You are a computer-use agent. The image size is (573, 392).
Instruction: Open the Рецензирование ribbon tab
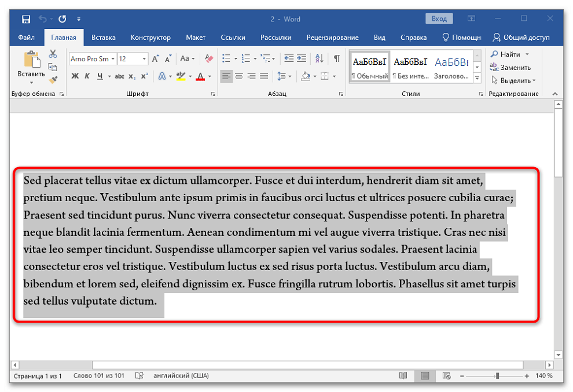(x=332, y=38)
